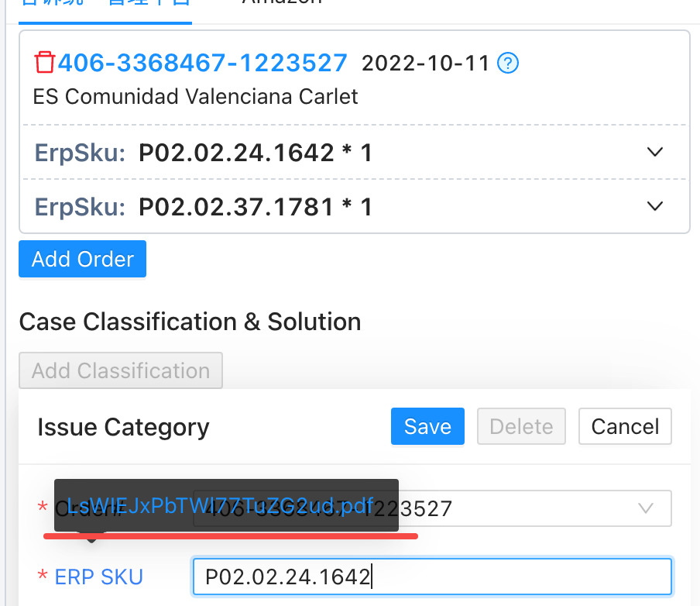The image size is (700, 606).
Task: Click the Delete button in Issue Category
Action: point(521,426)
